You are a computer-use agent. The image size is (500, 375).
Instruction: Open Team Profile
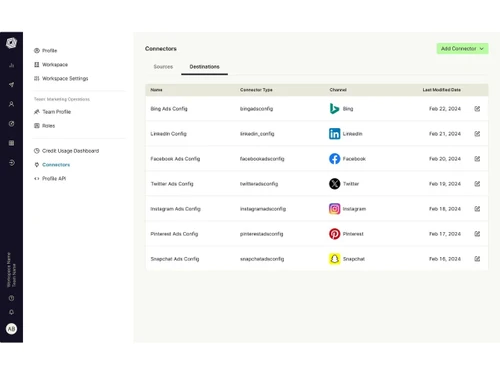(x=52, y=112)
